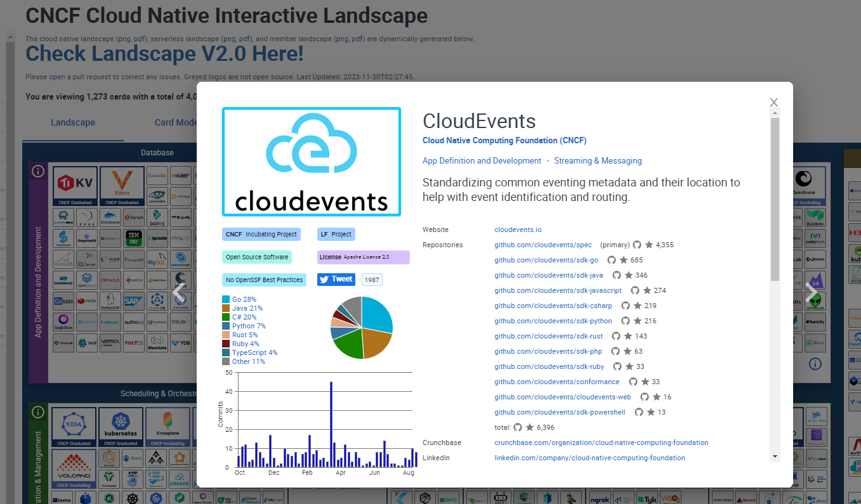
Task: Click the 1987 tweet count bubble
Action: (x=371, y=280)
